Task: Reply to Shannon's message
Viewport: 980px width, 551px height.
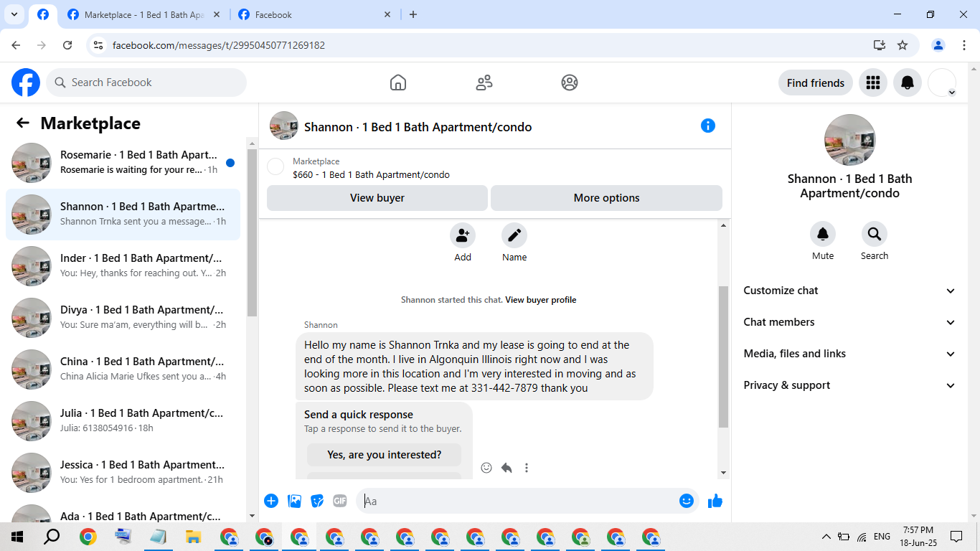Action: tap(507, 468)
